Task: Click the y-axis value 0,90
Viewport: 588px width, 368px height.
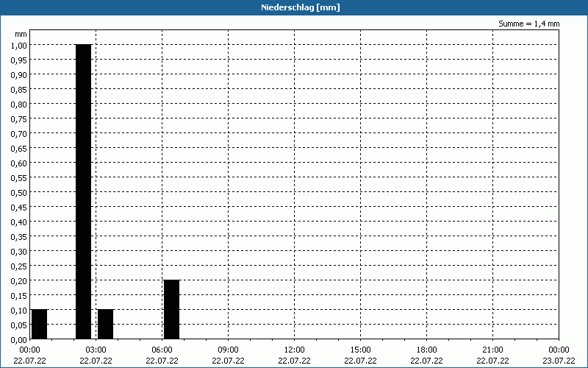Action: point(19,75)
